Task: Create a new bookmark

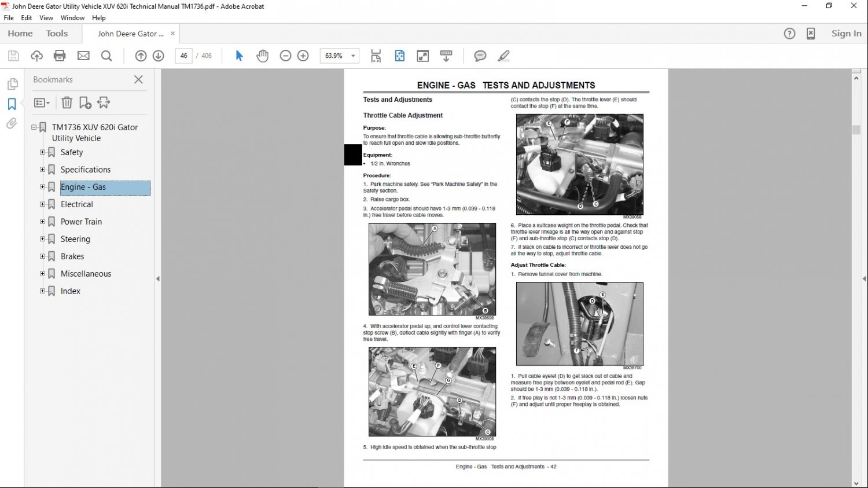Action: [x=85, y=102]
